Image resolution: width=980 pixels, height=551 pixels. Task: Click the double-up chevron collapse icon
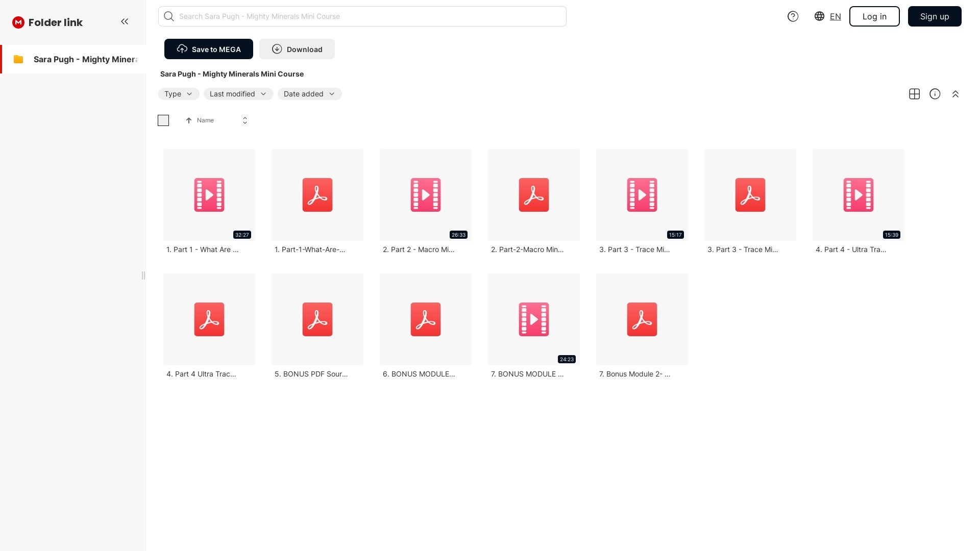coord(955,94)
